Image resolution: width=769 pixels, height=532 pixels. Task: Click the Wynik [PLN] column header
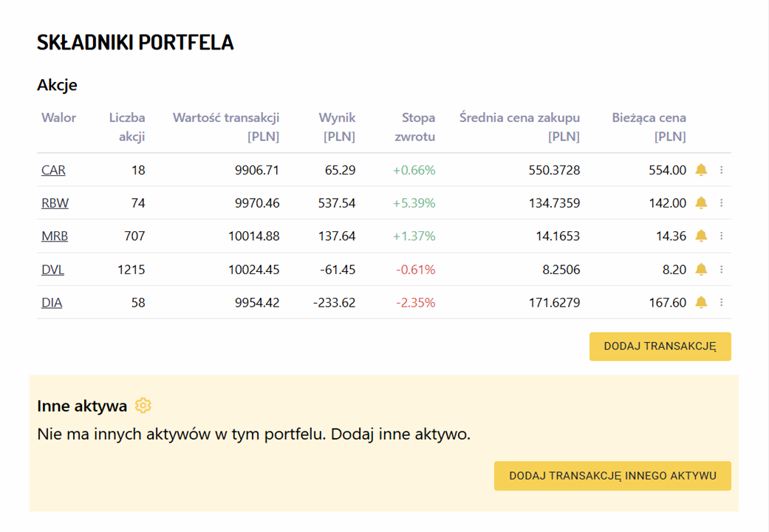(338, 127)
